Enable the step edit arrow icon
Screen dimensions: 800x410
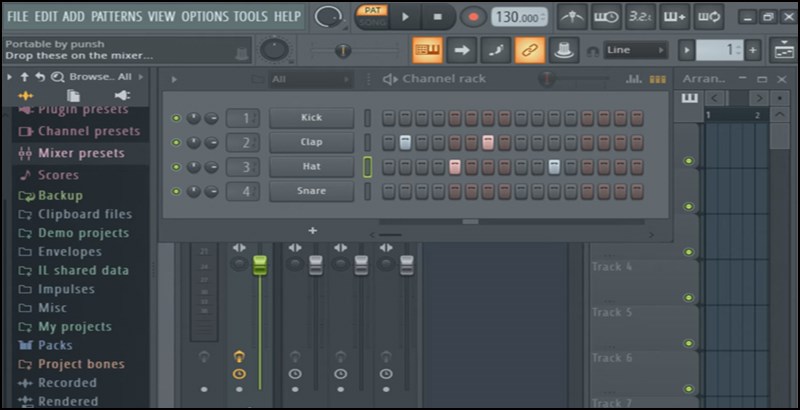[x=461, y=50]
